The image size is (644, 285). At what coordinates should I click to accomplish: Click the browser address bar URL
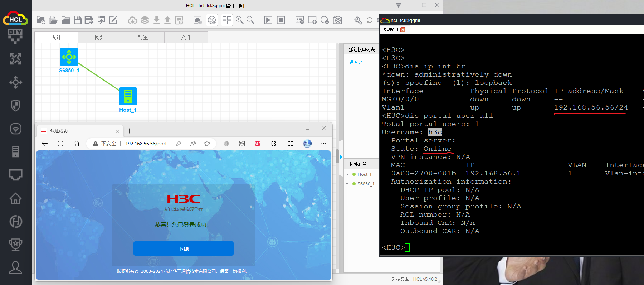pos(147,144)
